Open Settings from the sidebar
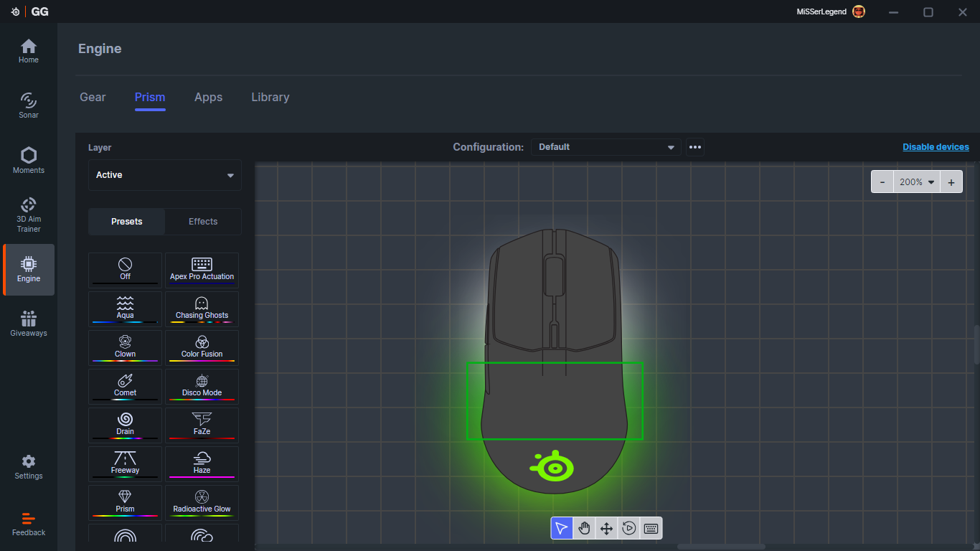Image resolution: width=980 pixels, height=551 pixels. pos(29,467)
